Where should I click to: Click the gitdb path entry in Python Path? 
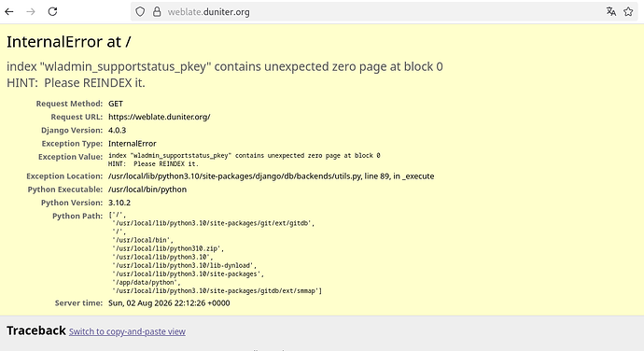point(213,223)
